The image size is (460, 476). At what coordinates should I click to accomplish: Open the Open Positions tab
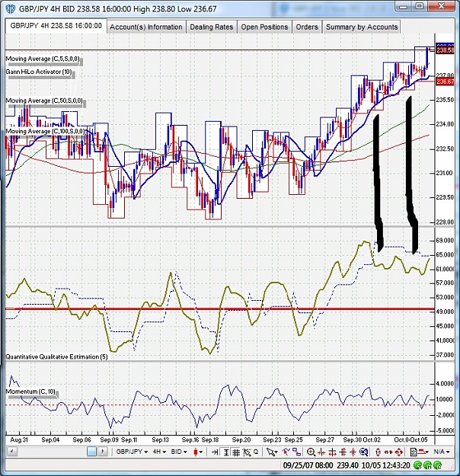point(264,27)
